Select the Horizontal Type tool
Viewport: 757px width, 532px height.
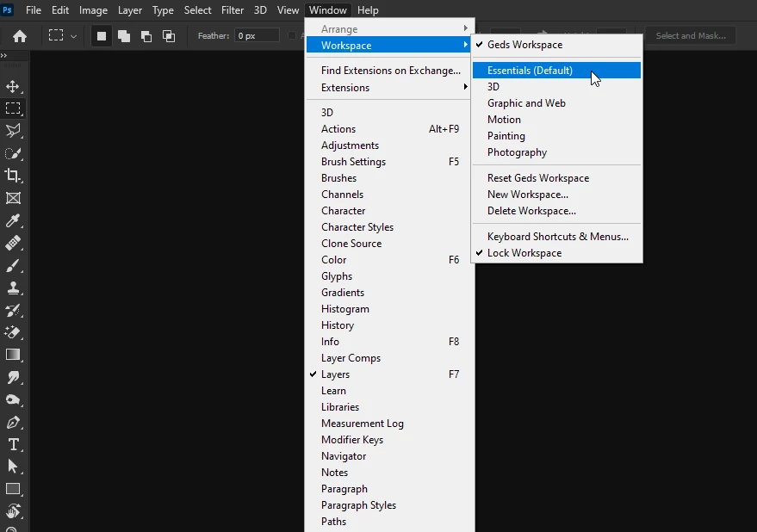pyautogui.click(x=13, y=444)
